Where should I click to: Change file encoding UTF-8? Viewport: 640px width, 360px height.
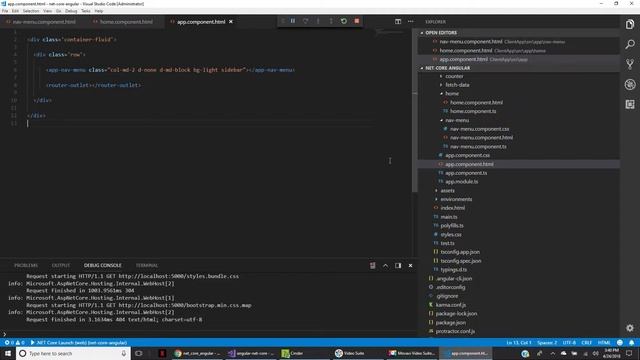click(569, 343)
